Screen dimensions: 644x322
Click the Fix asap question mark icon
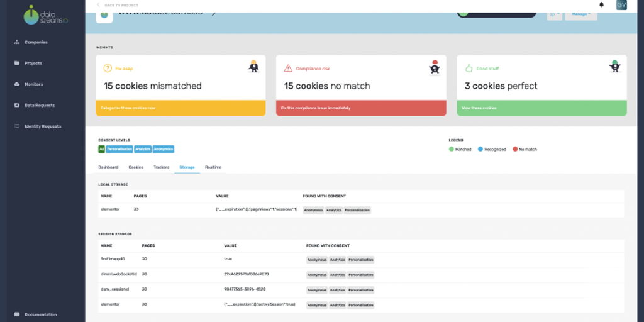[x=108, y=68]
